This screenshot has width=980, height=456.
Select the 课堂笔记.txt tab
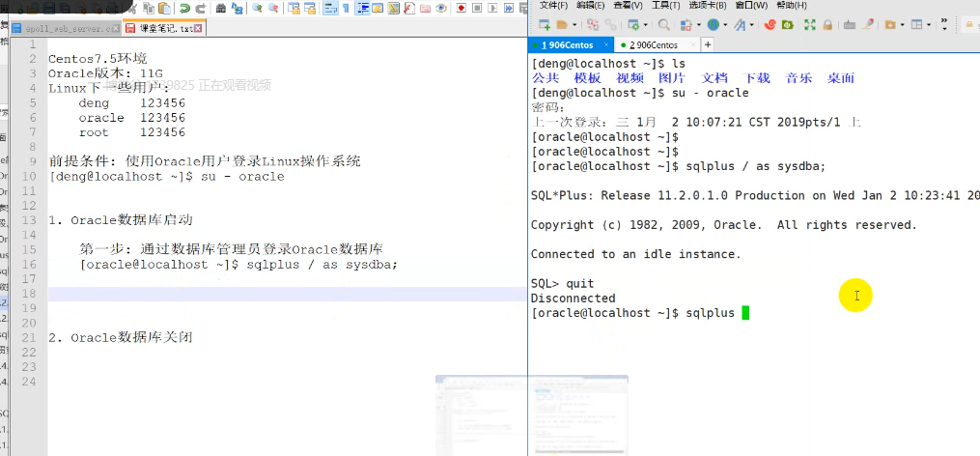(x=163, y=29)
